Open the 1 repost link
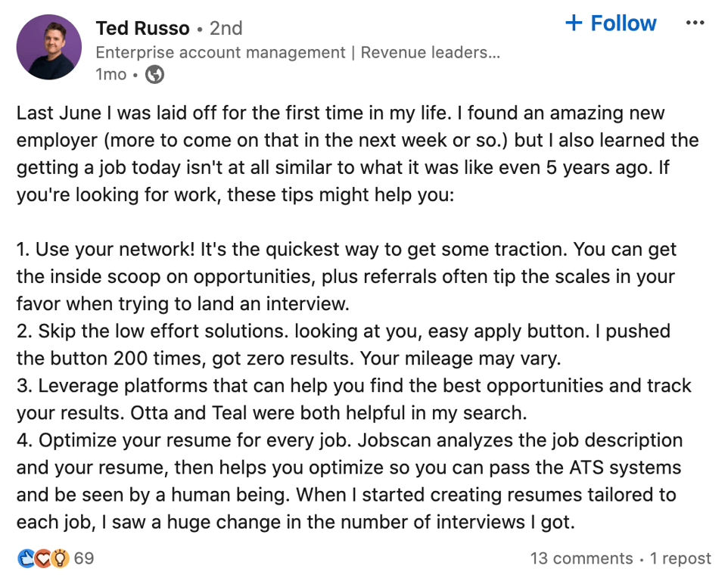 (x=680, y=558)
